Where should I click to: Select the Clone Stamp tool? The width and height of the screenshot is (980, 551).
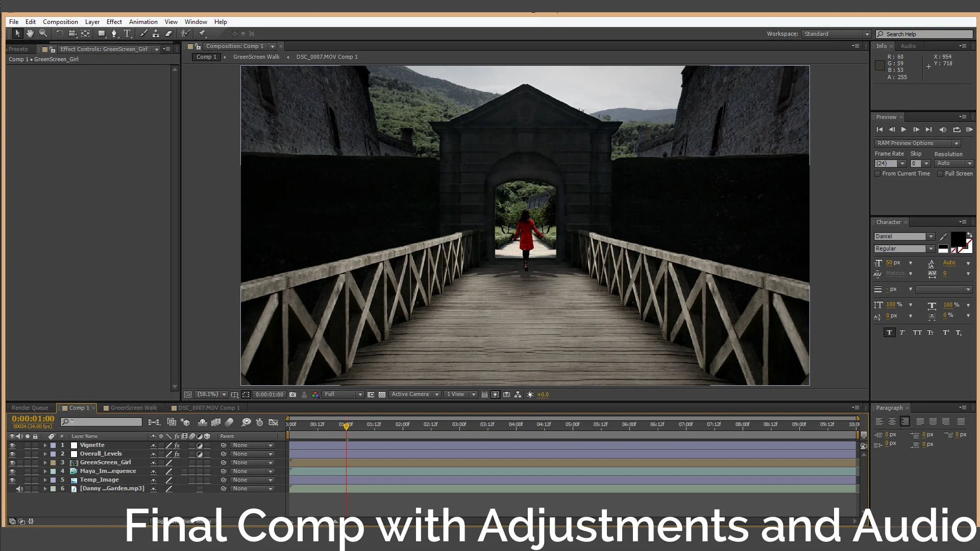coord(156,34)
